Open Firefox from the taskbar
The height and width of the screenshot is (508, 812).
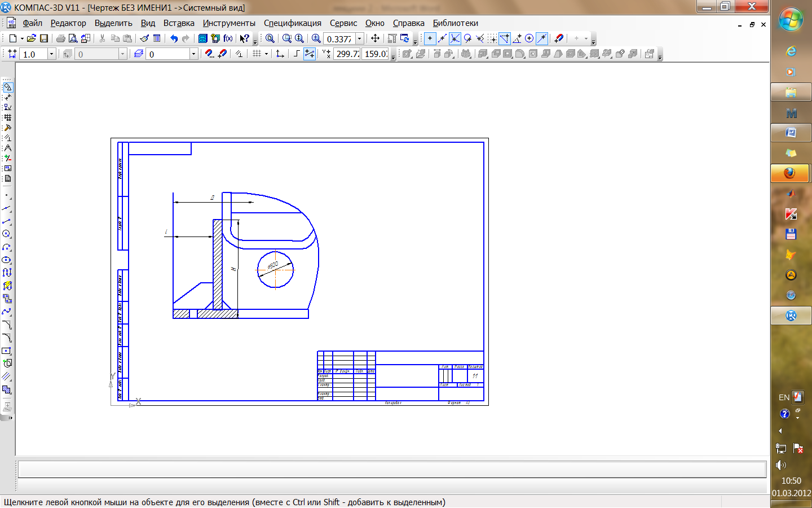click(x=791, y=173)
